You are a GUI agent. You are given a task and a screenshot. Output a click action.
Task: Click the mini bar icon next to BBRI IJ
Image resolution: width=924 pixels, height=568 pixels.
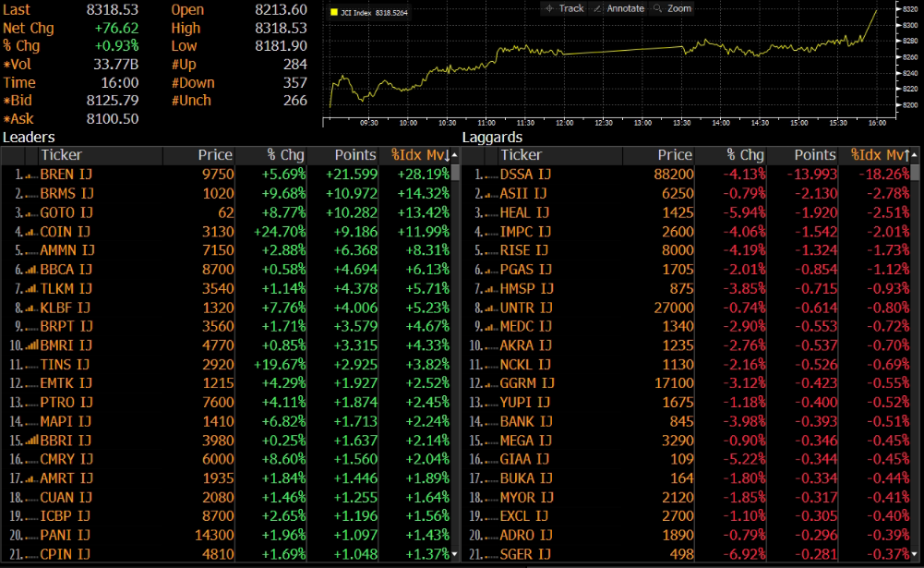pos(30,441)
